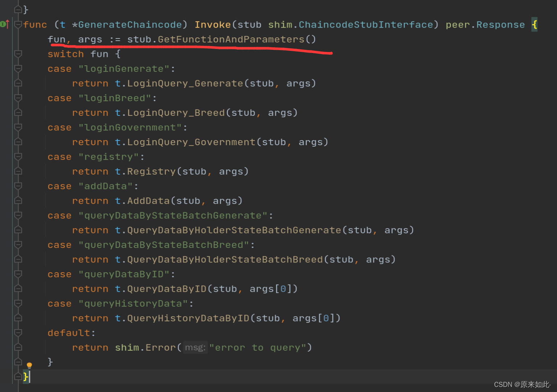Click the yellow lightbulb quick-fix icon

tap(29, 365)
